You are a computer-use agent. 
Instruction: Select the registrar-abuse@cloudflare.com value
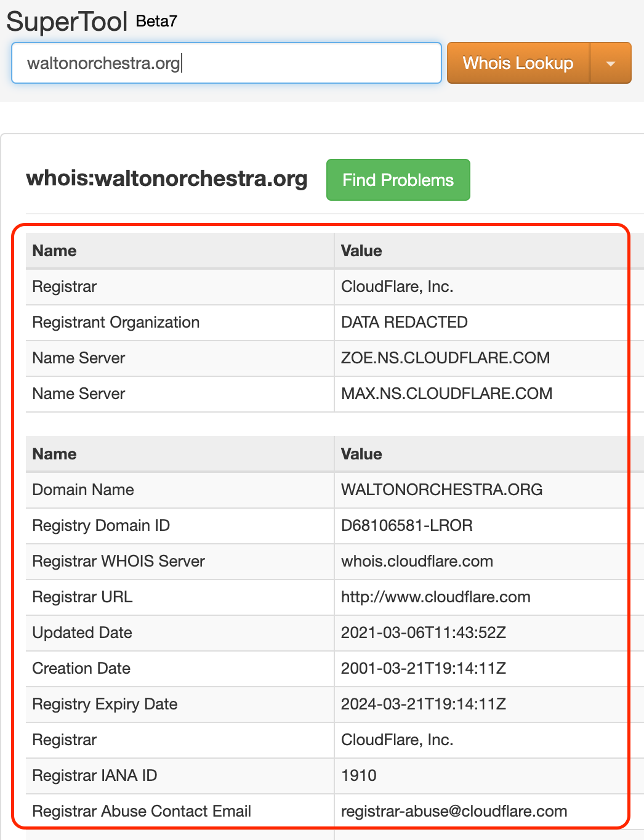454,811
